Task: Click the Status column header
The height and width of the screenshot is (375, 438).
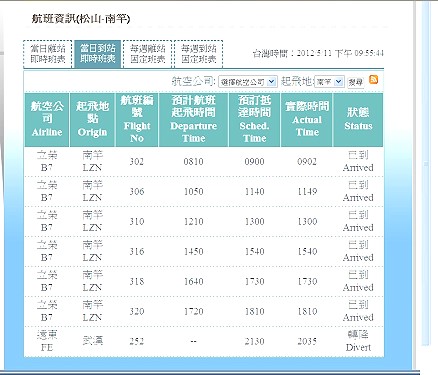Action: coord(358,120)
